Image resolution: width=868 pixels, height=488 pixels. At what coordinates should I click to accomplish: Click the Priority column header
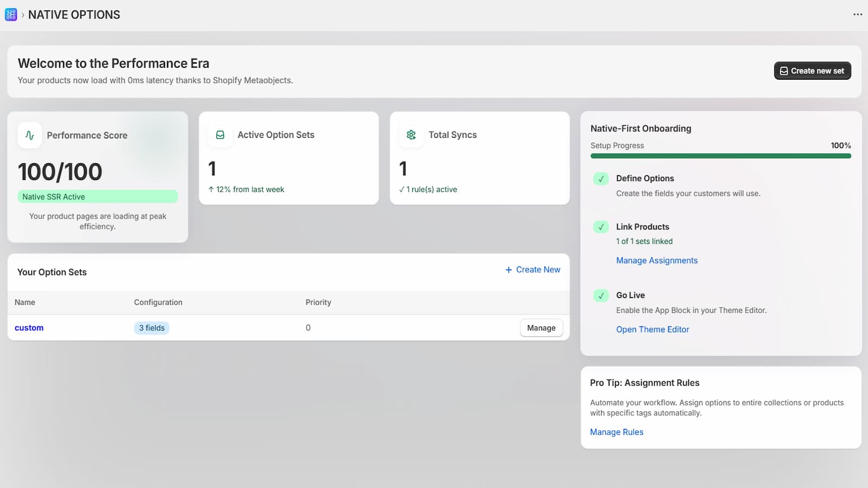click(x=318, y=303)
